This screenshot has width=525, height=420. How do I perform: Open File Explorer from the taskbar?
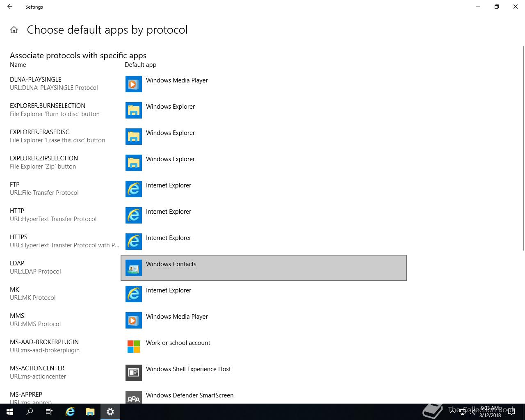click(x=90, y=412)
